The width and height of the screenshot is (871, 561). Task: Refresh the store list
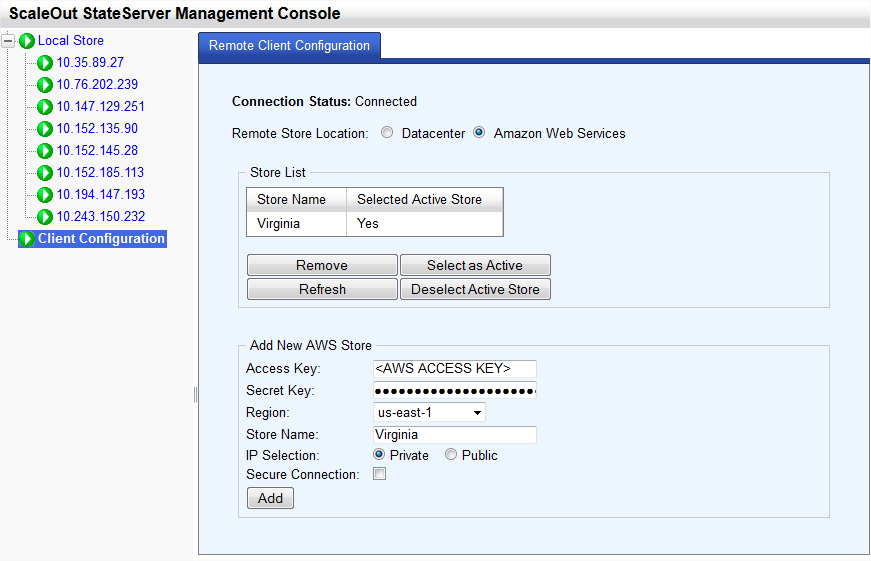[322, 289]
